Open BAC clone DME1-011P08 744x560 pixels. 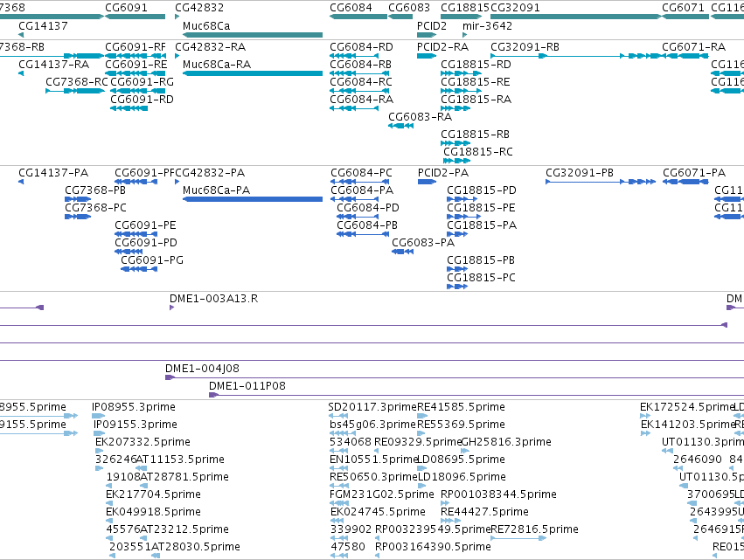point(247,386)
